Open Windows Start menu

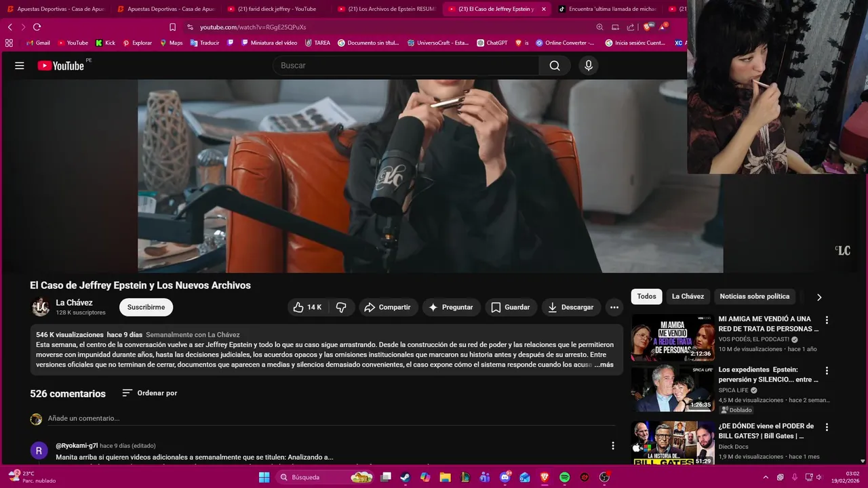click(x=264, y=477)
